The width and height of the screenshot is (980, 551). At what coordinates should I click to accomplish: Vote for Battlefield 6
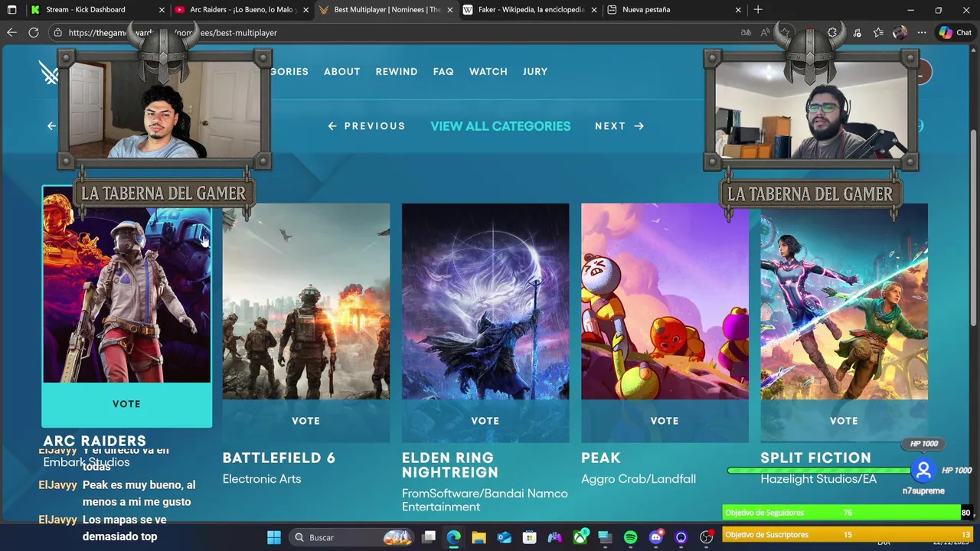tap(306, 421)
